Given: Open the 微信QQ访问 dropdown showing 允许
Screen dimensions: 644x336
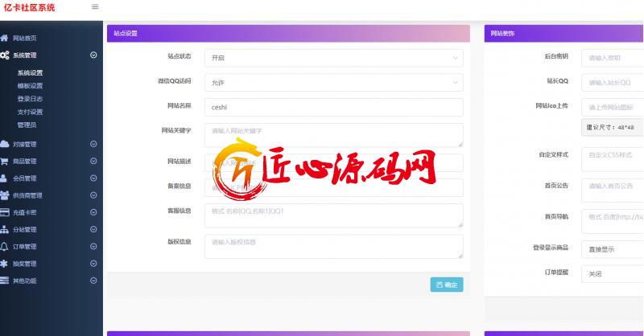Looking at the screenshot, I should (334, 83).
